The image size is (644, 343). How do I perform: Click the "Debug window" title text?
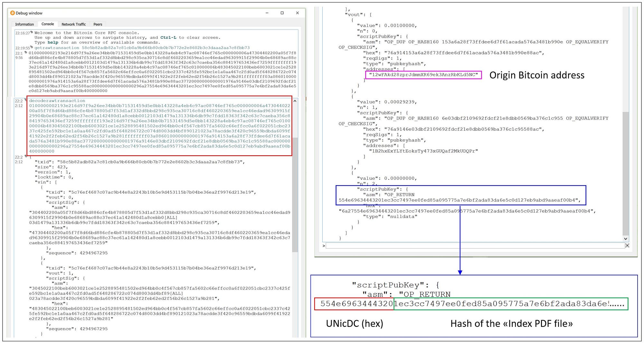coord(29,13)
